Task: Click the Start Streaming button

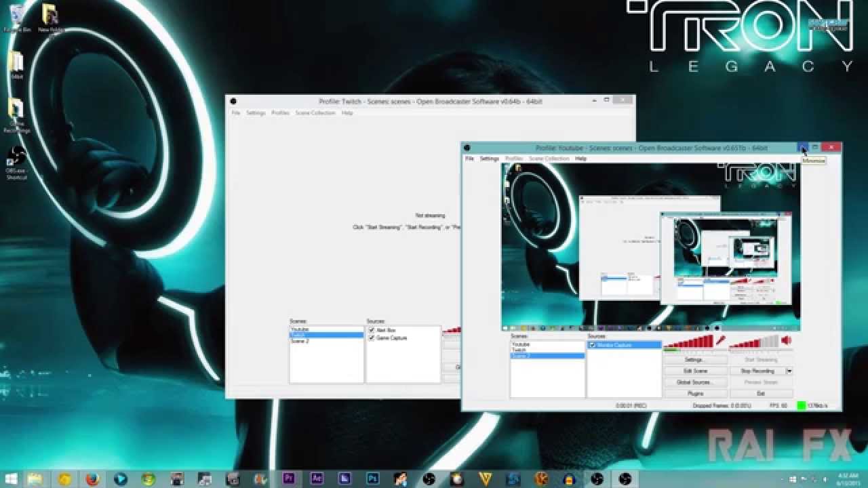Action: pos(761,360)
